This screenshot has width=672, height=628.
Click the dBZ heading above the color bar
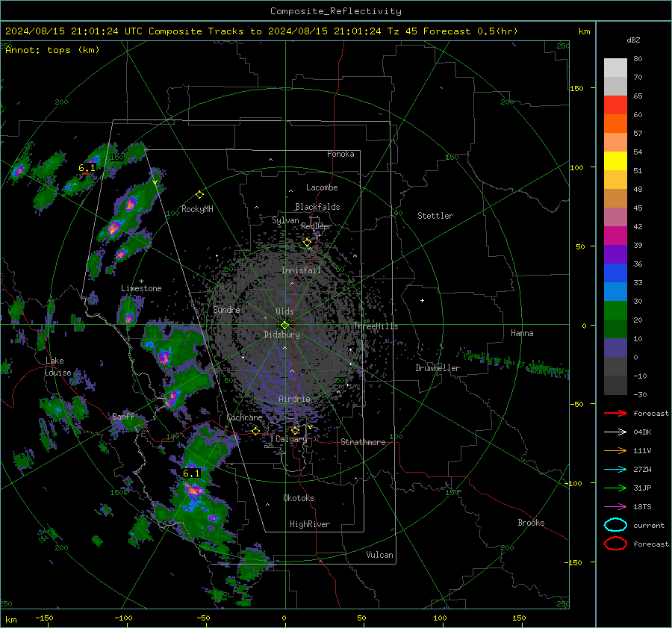tap(633, 40)
